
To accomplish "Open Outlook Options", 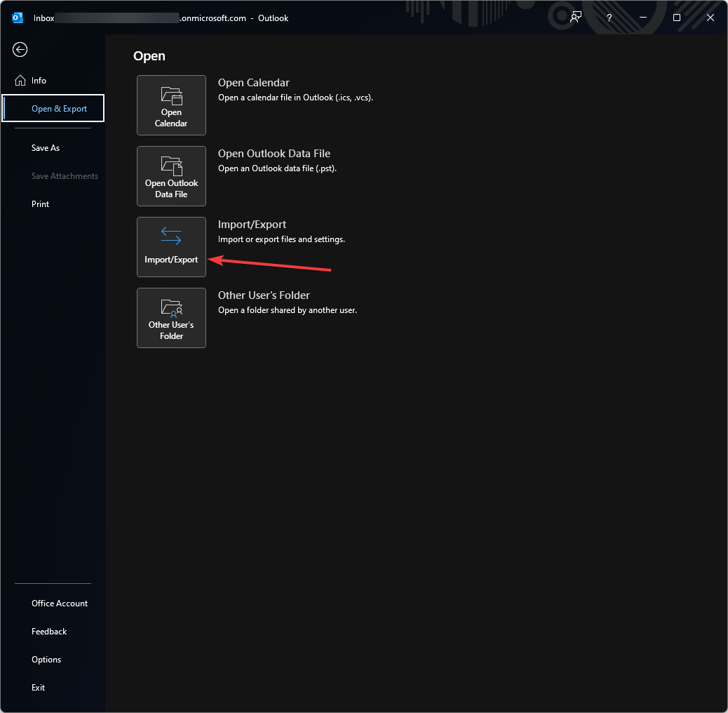I will pos(46,660).
